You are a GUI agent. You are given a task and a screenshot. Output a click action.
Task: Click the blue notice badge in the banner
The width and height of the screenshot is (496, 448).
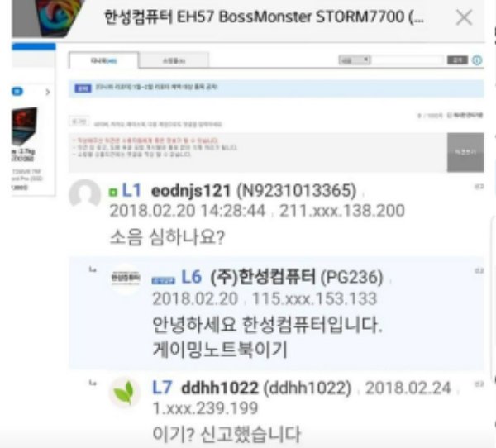pyautogui.click(x=83, y=88)
